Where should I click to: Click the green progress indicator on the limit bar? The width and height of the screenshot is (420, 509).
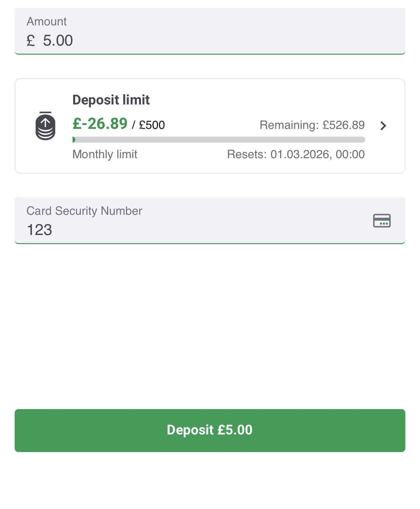[x=74, y=140]
